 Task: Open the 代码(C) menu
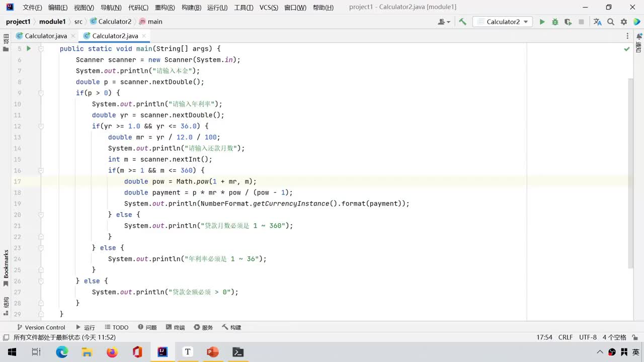[138, 8]
